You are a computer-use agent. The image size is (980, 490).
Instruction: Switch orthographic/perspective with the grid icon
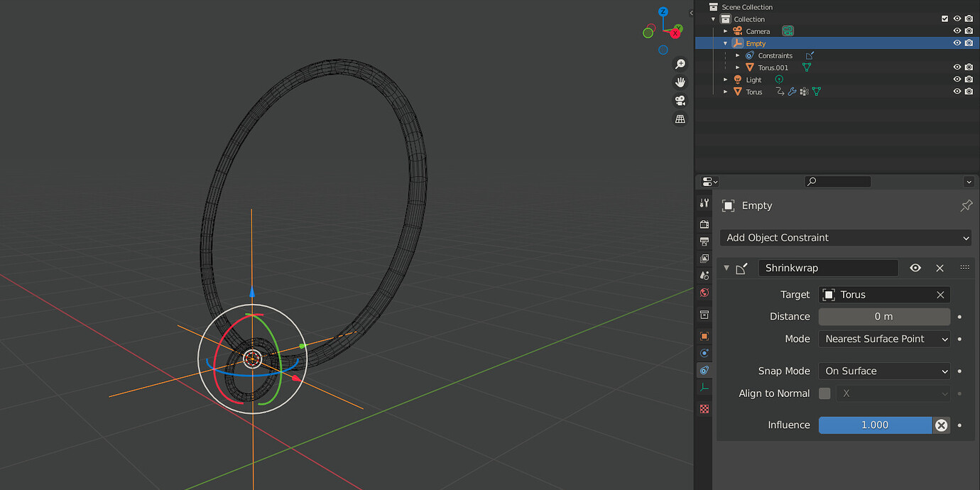click(680, 119)
